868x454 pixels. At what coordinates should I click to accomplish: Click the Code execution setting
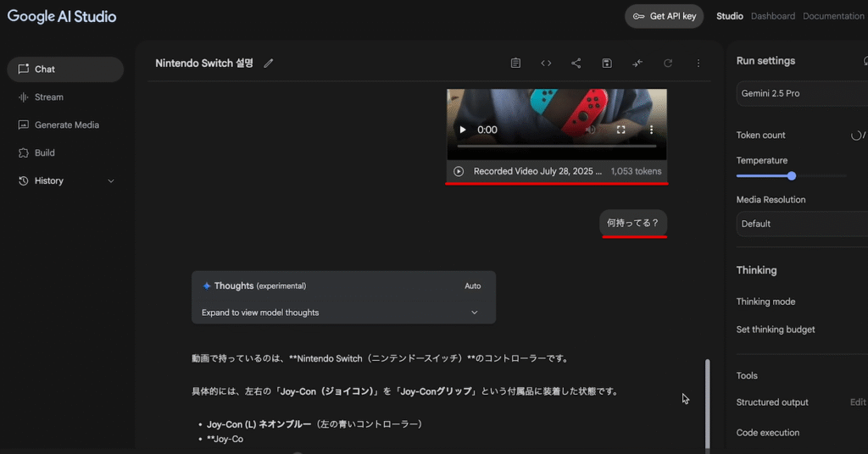pos(768,433)
